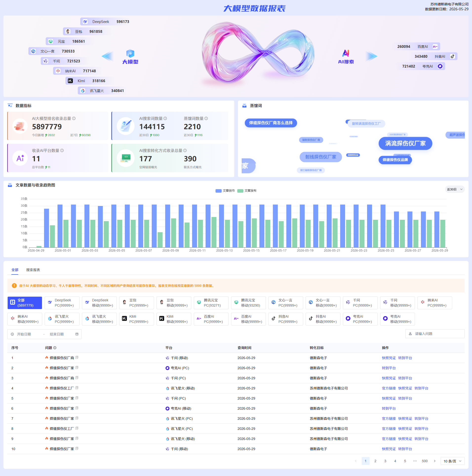Toggle 文章发布 series in chart legend
Image resolution: width=472 pixels, height=476 pixels.
click(x=247, y=191)
